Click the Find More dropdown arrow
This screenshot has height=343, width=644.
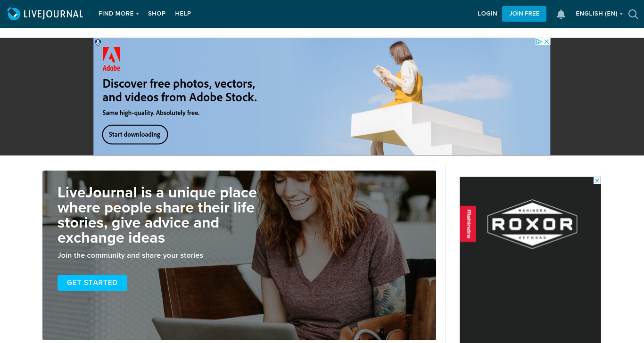(x=137, y=14)
